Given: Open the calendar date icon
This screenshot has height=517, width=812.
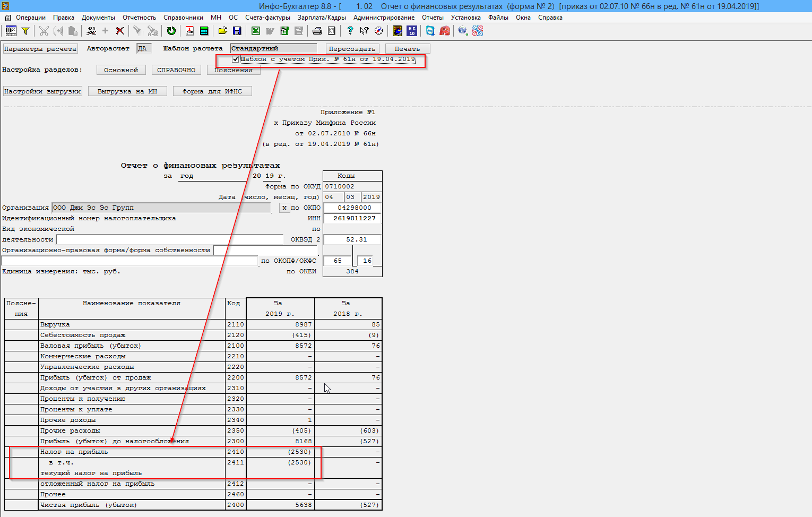Looking at the screenshot, I should click(x=189, y=31).
